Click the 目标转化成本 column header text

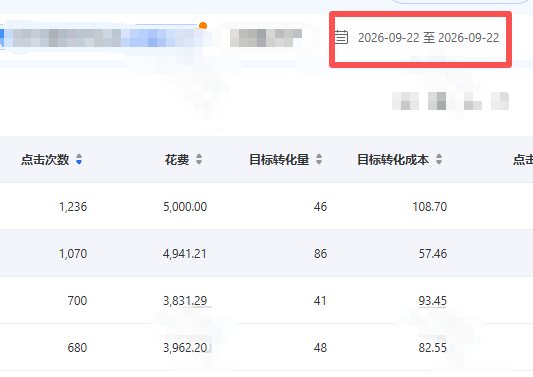393,159
